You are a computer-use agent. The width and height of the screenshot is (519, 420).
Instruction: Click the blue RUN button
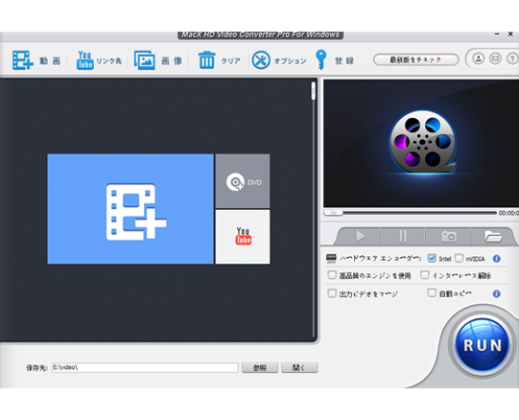(483, 345)
